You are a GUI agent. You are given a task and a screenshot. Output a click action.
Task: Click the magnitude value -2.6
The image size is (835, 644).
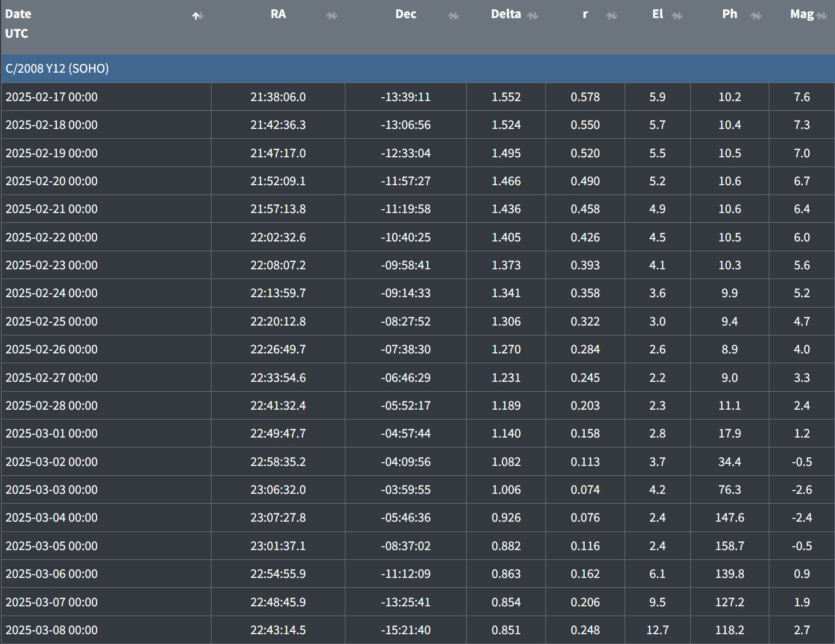802,489
